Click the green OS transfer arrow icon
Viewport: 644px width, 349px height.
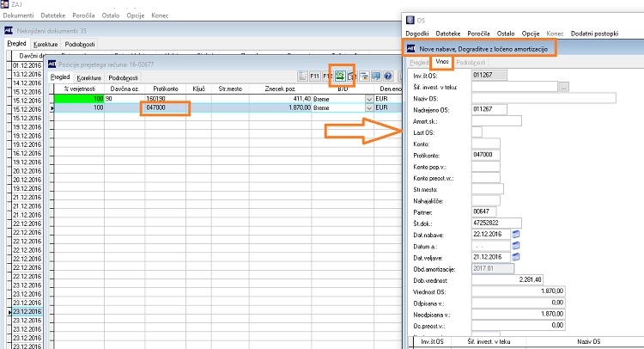[x=340, y=76]
